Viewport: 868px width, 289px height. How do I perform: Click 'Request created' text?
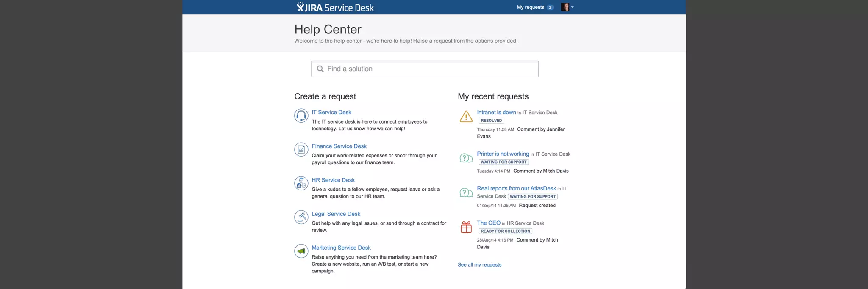(x=537, y=206)
